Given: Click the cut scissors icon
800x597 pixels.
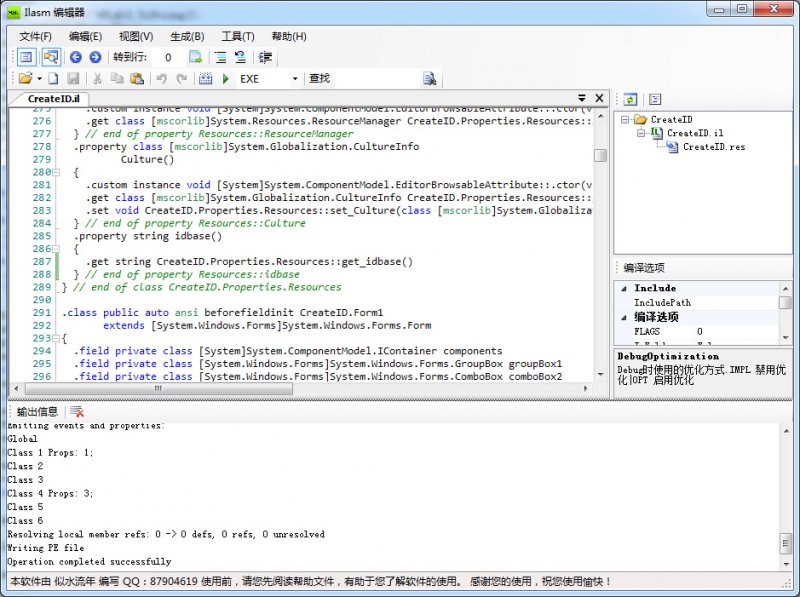Looking at the screenshot, I should (x=97, y=79).
